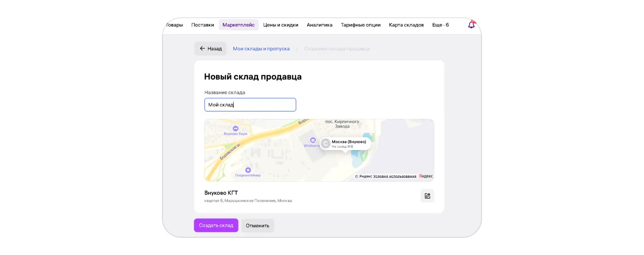The height and width of the screenshot is (255, 644).
Task: Open the notifications bell icon
Action: click(471, 25)
